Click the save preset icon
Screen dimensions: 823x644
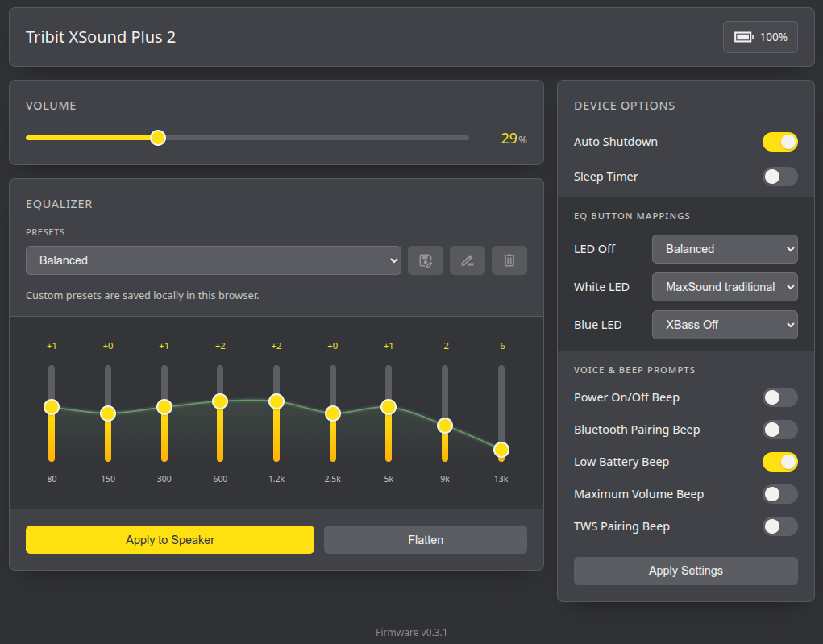click(425, 260)
